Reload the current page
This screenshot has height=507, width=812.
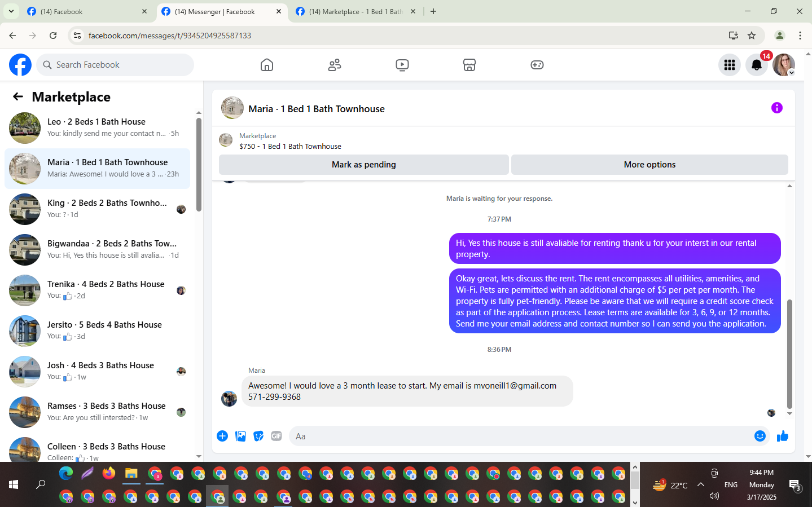[53, 36]
